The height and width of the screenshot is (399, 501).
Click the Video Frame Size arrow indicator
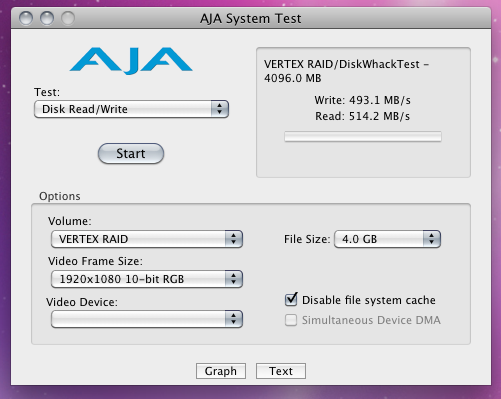click(233, 279)
